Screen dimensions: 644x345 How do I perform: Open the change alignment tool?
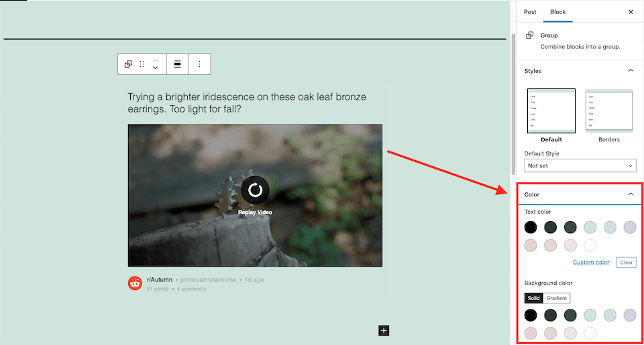(177, 64)
